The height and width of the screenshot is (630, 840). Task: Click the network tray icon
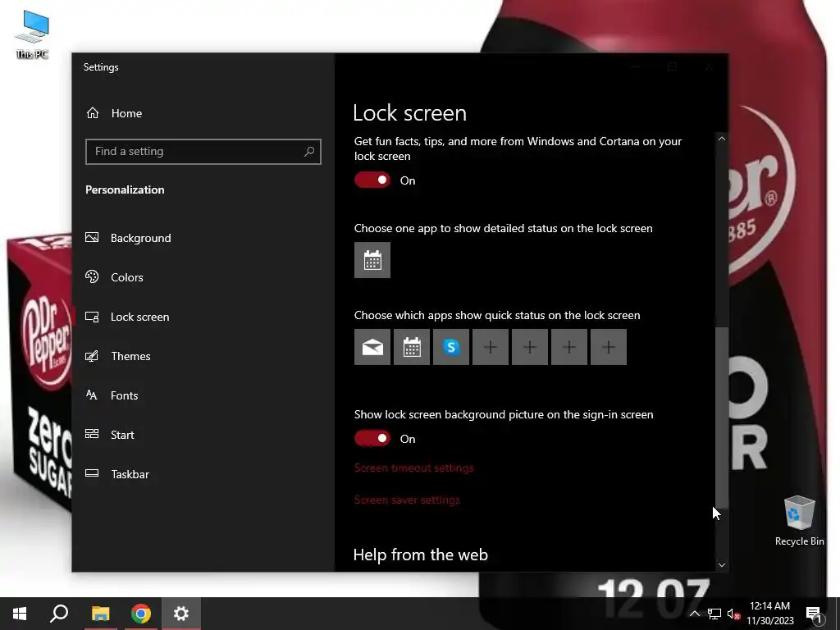(x=714, y=614)
